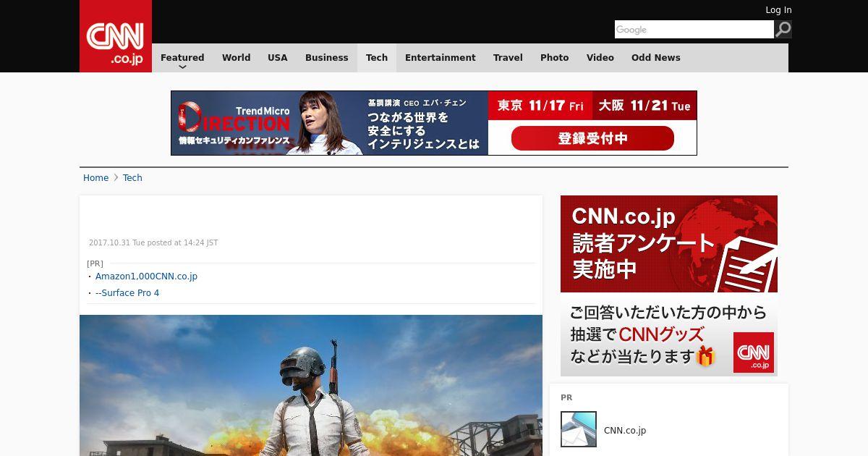Click the red registration button in banner
Screen dimensions: 868x456
592,138
